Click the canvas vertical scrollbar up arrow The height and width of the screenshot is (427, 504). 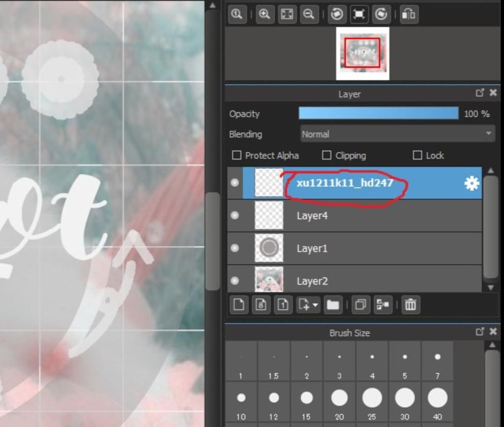(x=213, y=5)
